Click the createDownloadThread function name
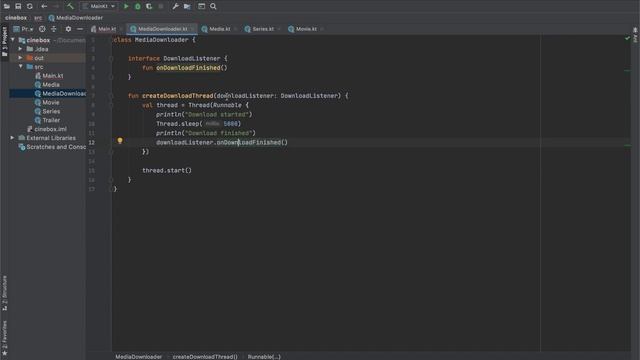This screenshot has height=360, width=640. 178,96
